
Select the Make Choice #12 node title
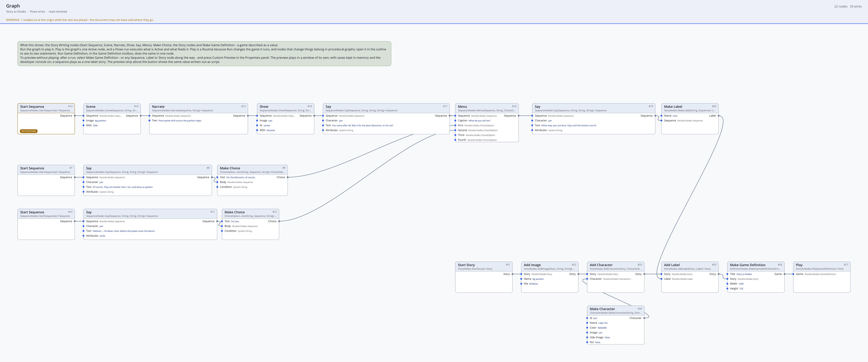coord(234,212)
